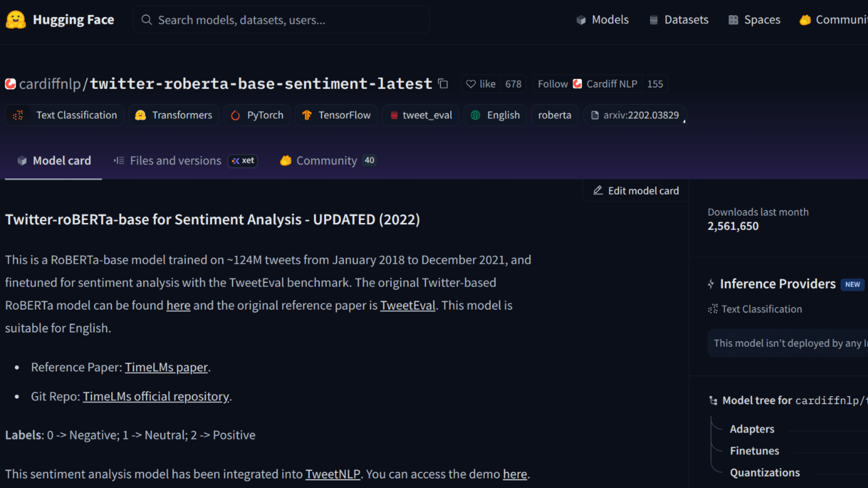Go to Spaces in top navigation
The image size is (868, 488).
(755, 20)
